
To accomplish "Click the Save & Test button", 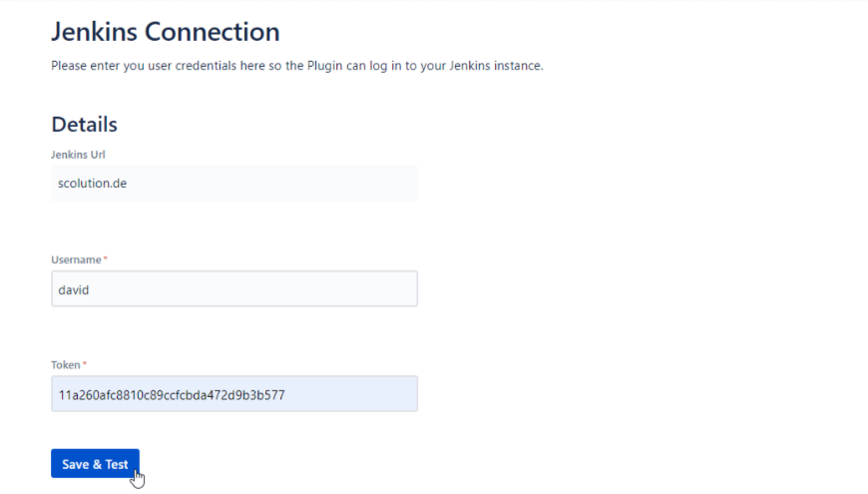I will tap(95, 464).
